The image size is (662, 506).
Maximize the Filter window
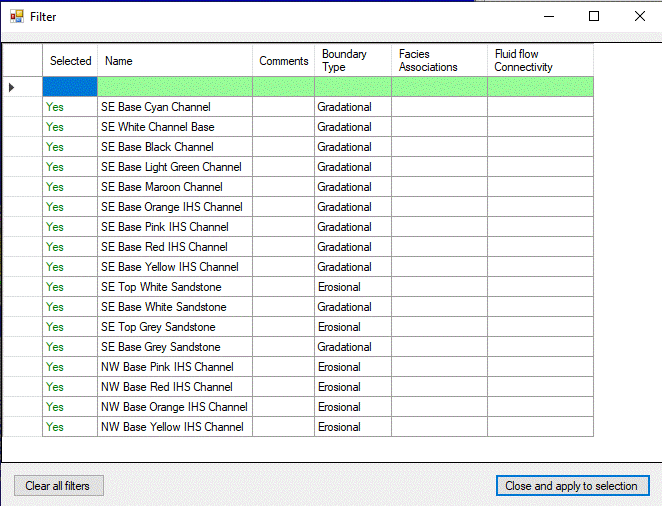(594, 16)
